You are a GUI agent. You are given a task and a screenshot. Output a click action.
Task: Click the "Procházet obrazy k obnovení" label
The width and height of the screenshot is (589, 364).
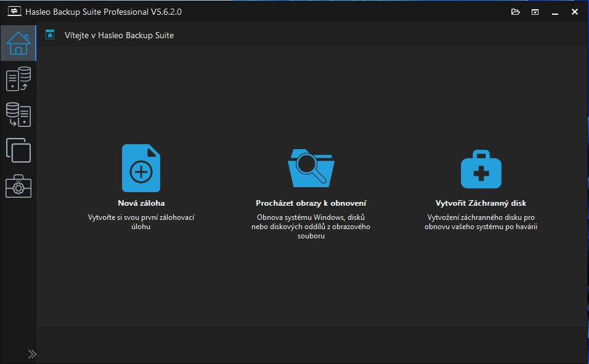pyautogui.click(x=311, y=203)
